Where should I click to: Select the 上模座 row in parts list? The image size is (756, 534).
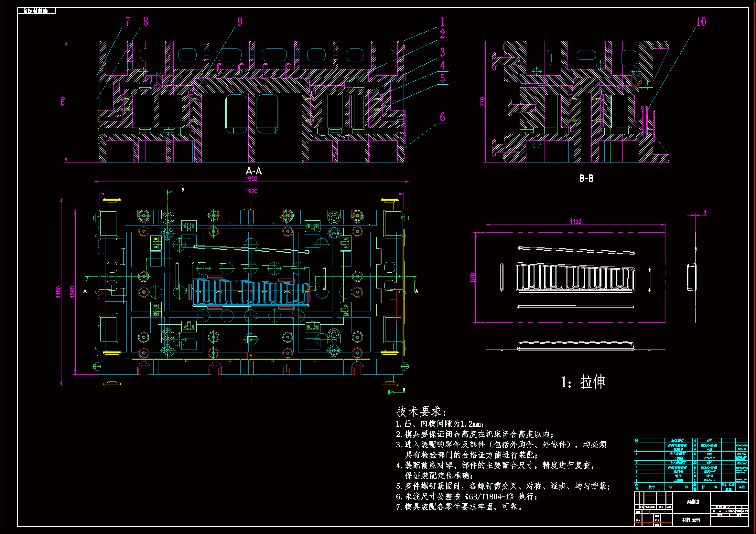coord(678,480)
